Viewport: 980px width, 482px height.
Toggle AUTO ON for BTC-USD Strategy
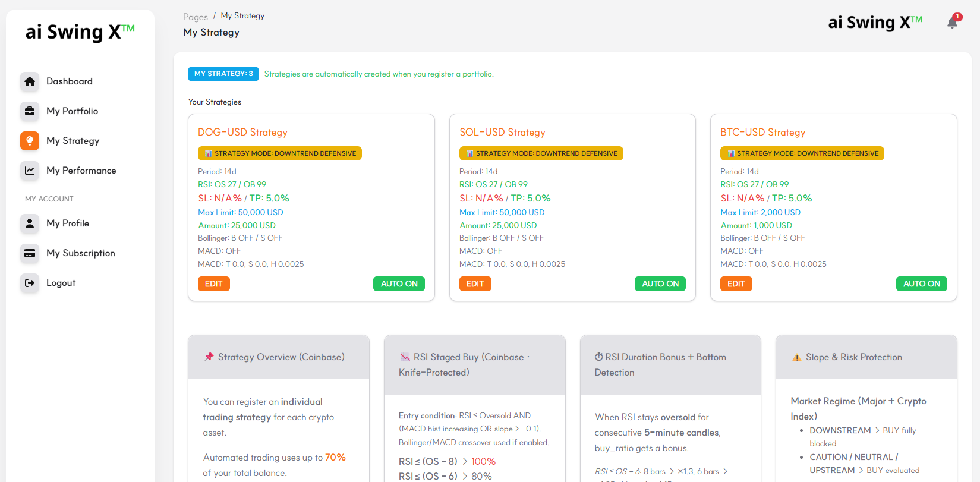tap(921, 284)
